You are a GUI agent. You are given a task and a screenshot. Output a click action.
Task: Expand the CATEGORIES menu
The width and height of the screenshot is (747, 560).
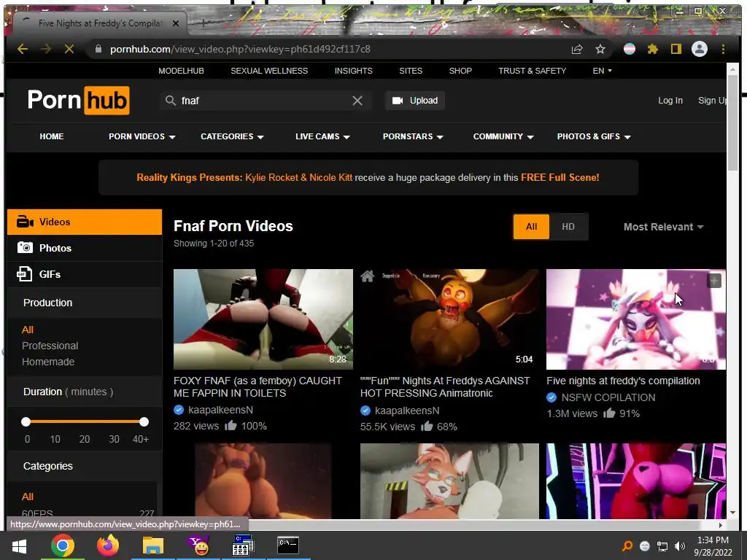tap(232, 136)
